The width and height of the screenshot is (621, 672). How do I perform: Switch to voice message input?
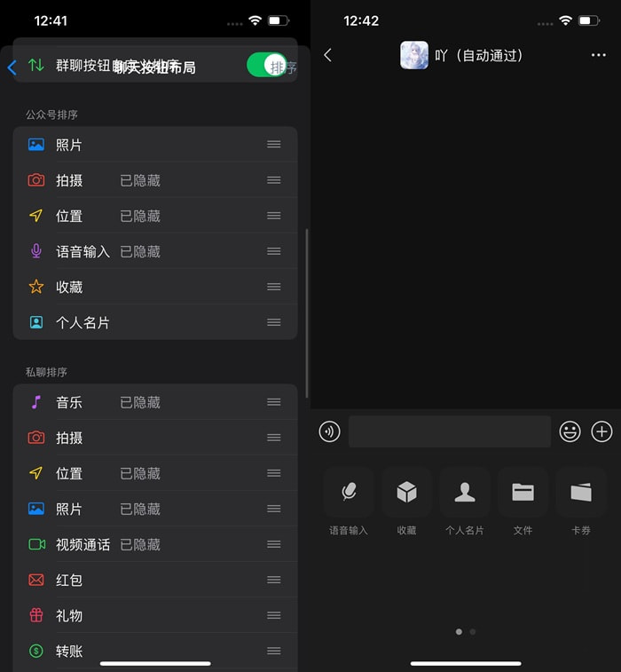click(329, 431)
